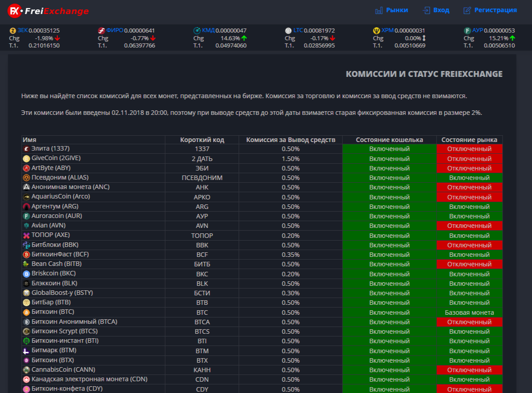
Task: Click the Канадская электронная монета (CDN) icon
Action: 26,379
